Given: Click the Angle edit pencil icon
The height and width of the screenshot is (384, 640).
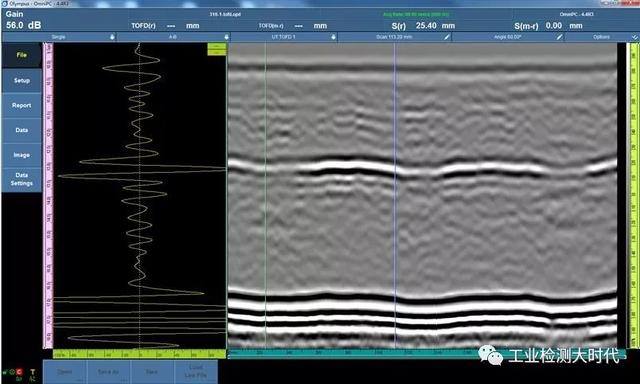Looking at the screenshot, I should [560, 37].
